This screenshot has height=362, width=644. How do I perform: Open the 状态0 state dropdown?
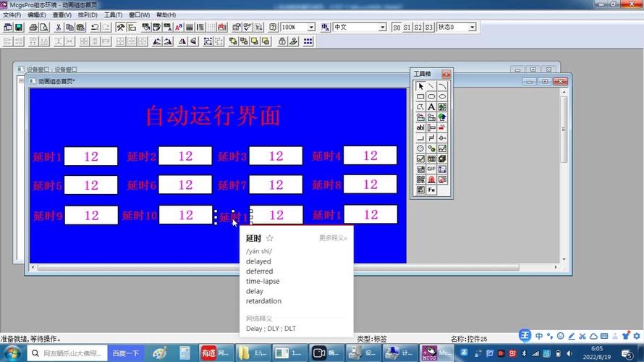(x=472, y=28)
